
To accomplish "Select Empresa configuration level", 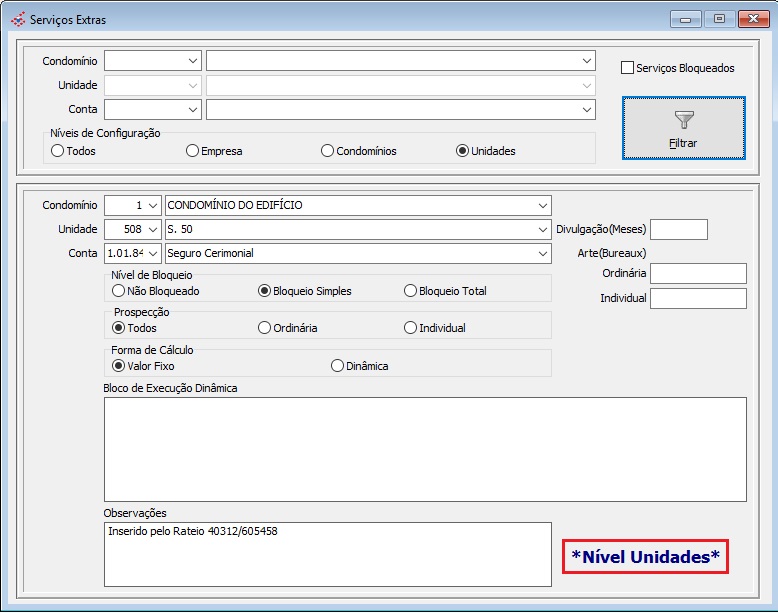I will (193, 151).
